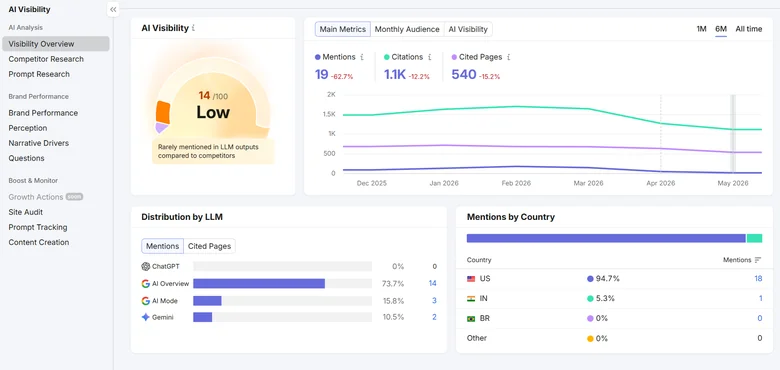Click the Gemini mentions count 2
The height and width of the screenshot is (370, 780).
pos(434,317)
